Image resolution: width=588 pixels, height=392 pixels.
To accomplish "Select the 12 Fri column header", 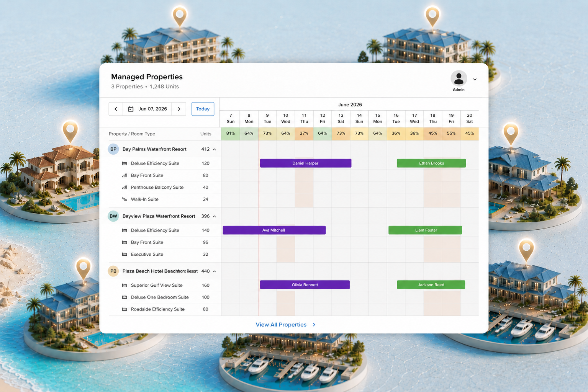I will click(323, 118).
